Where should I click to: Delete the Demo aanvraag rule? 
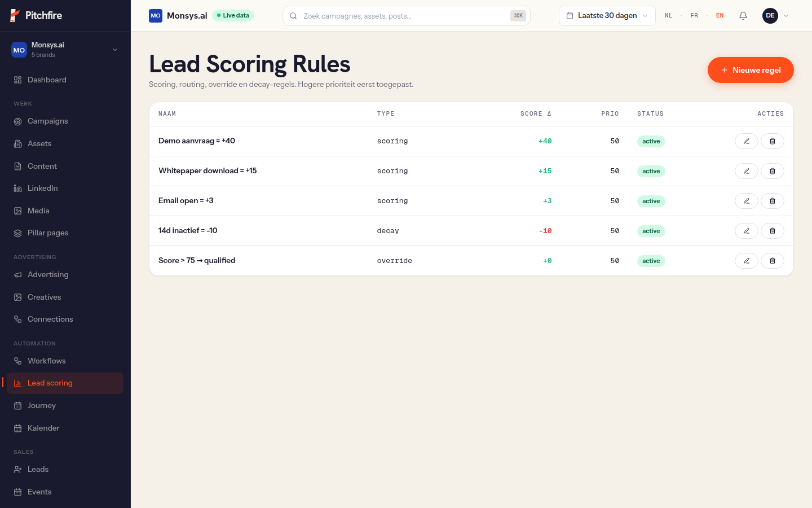(773, 141)
